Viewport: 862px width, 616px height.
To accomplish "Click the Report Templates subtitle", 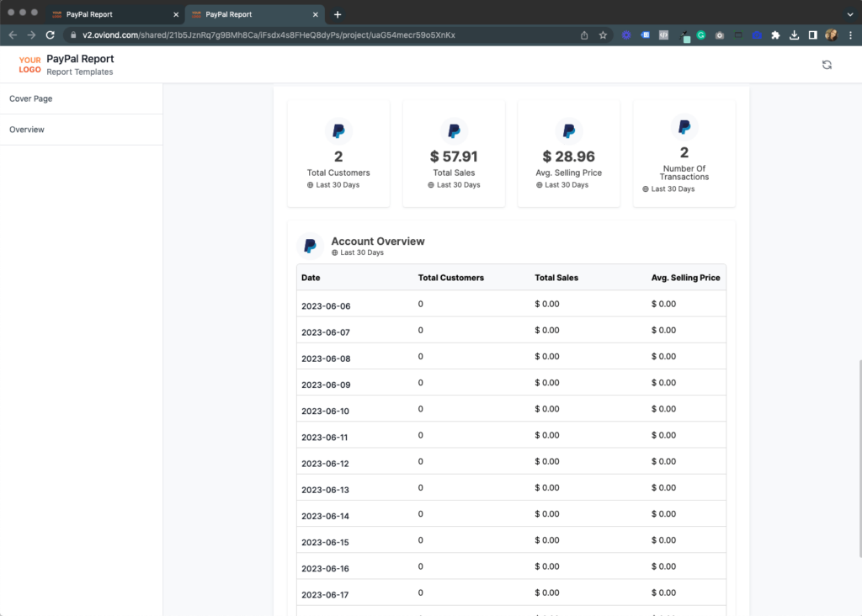I will (80, 72).
